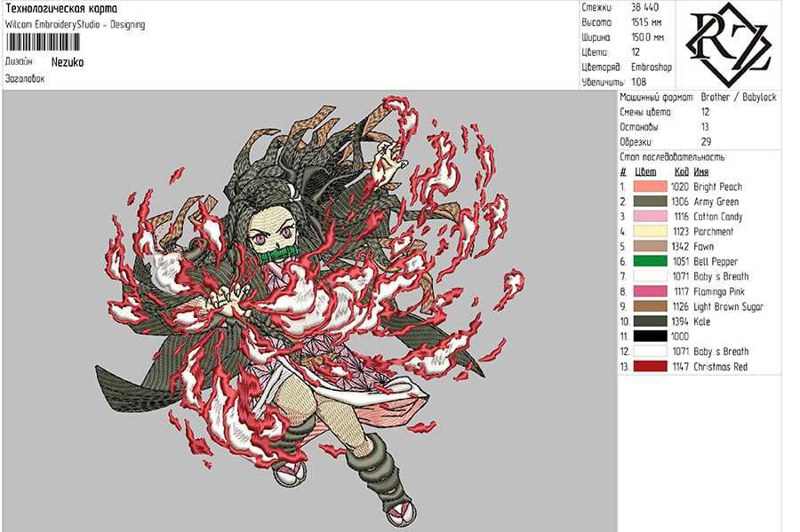
Task: Pick the Flamingo Pink swatch
Action: 650,291
